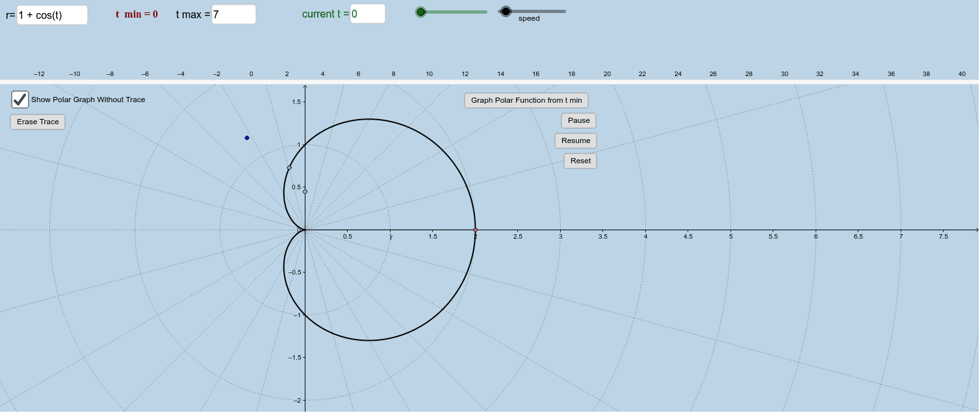
Task: Select the red point on the cardioid
Action: pyautogui.click(x=474, y=229)
